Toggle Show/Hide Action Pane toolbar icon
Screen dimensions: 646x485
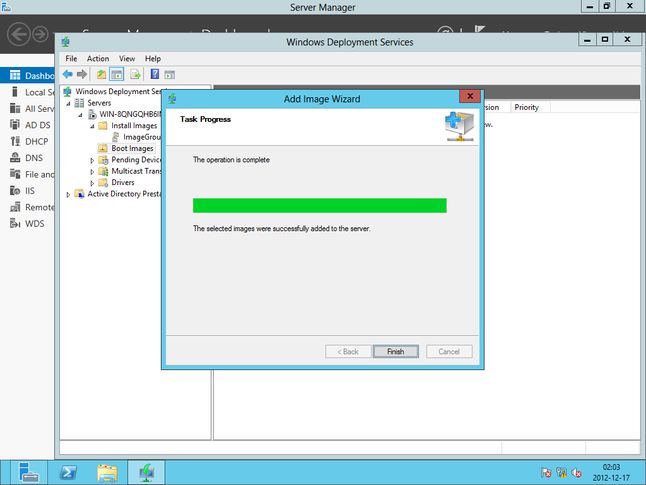coord(169,75)
